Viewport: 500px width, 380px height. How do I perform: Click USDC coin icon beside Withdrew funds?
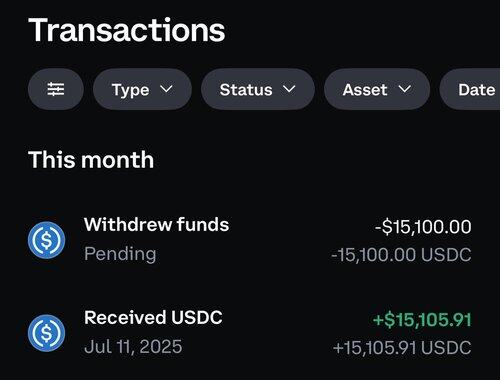coord(46,240)
